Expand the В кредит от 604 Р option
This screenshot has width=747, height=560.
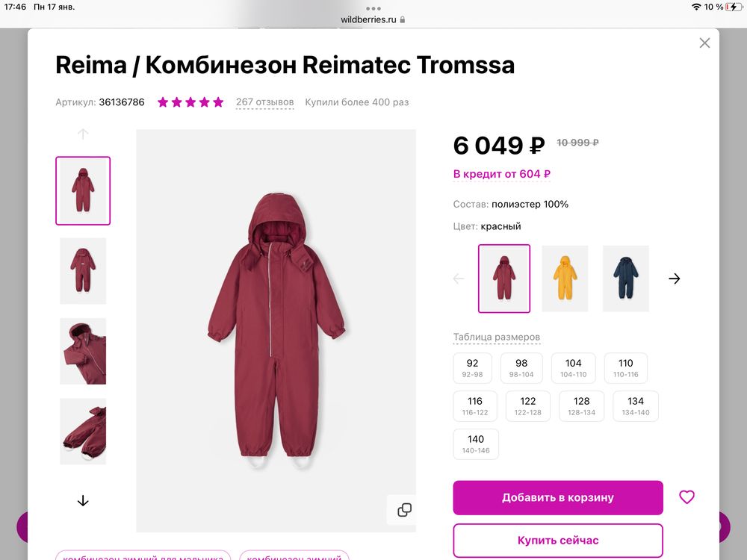point(501,172)
